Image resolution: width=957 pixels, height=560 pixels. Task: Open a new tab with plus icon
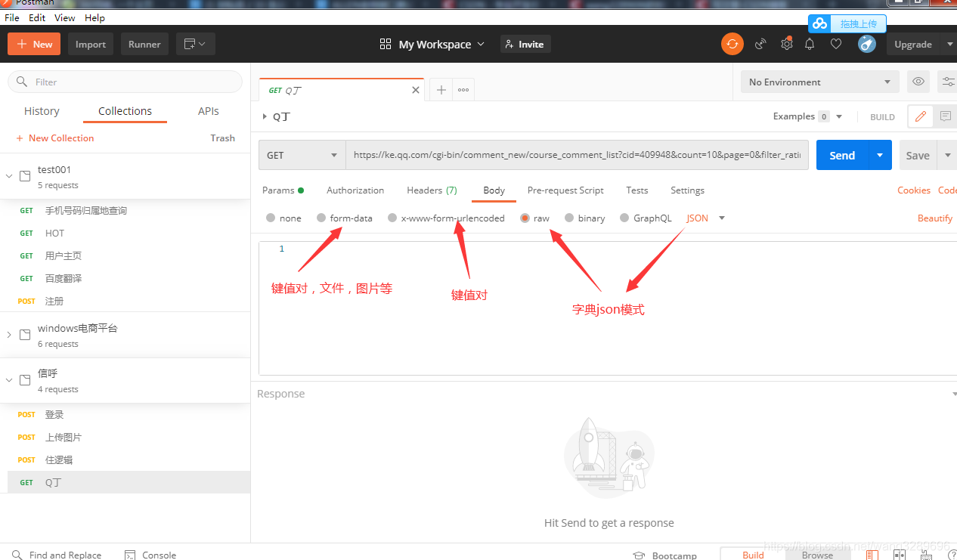point(441,89)
